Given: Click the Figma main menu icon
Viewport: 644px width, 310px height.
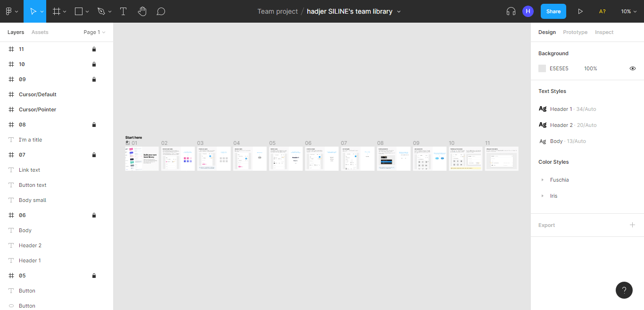Looking at the screenshot, I should (x=9, y=11).
